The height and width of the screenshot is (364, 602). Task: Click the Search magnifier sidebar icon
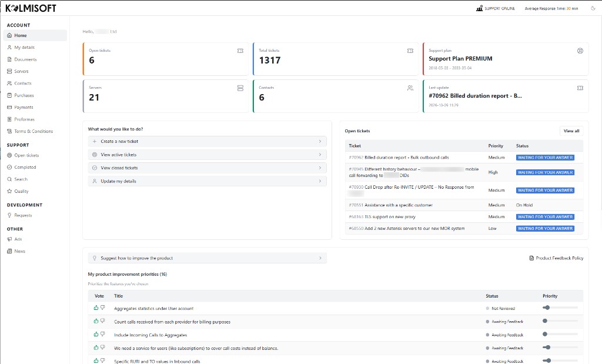9,179
